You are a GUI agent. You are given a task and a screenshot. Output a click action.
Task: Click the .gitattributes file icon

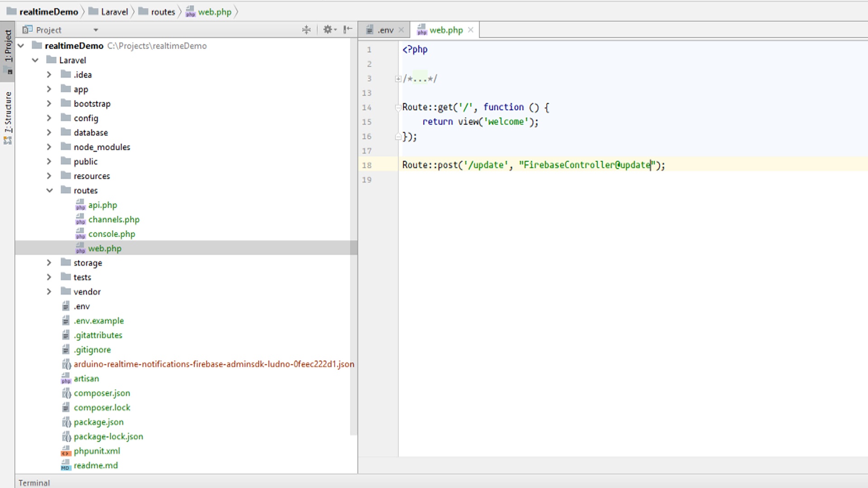pos(66,335)
